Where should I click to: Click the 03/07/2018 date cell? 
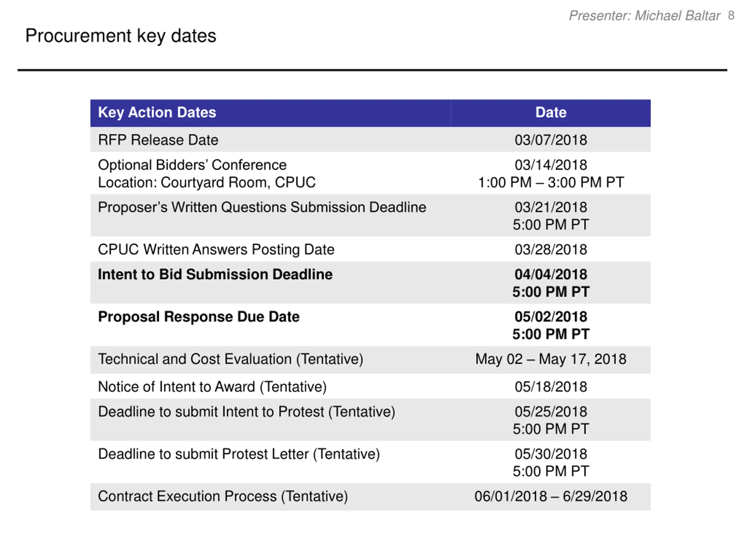pos(551,140)
